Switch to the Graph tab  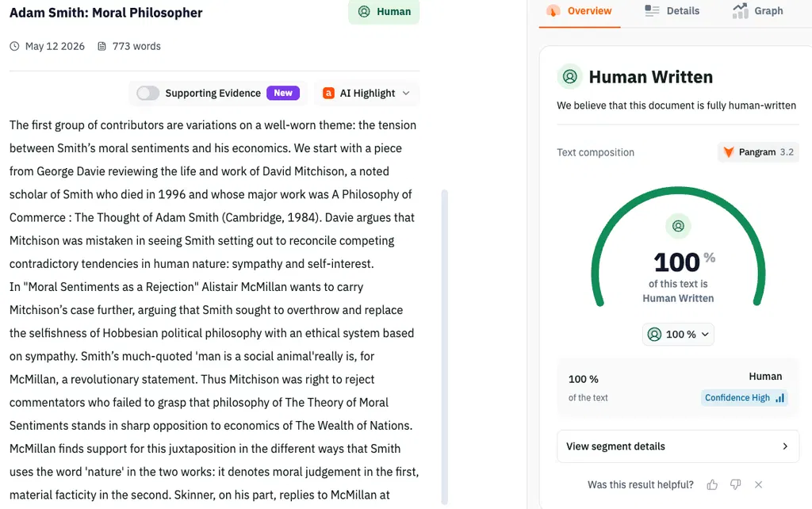757,11
